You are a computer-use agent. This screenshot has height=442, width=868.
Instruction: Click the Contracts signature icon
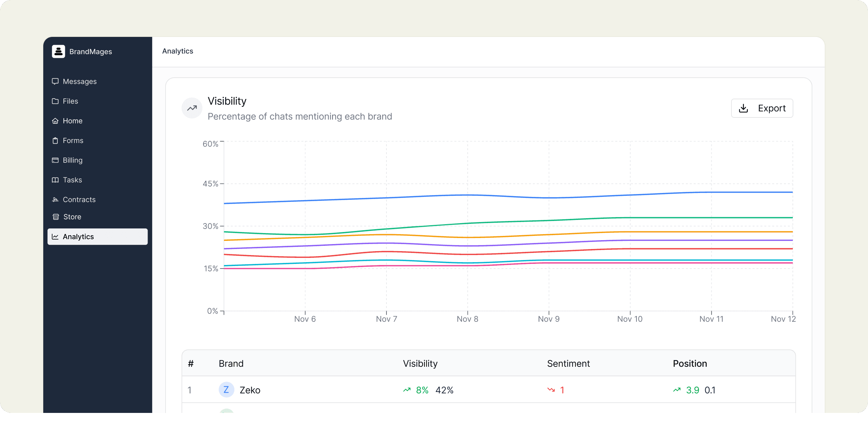click(x=55, y=200)
